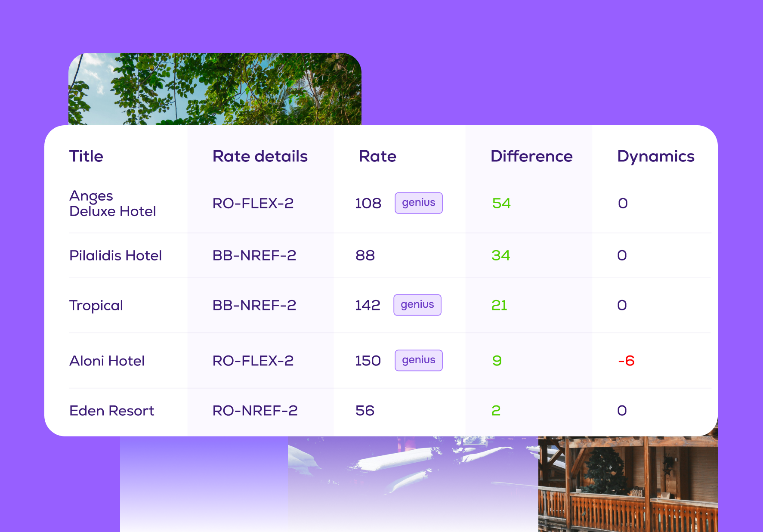Select the Tropical hotel title
The width and height of the screenshot is (763, 532).
coord(96,305)
